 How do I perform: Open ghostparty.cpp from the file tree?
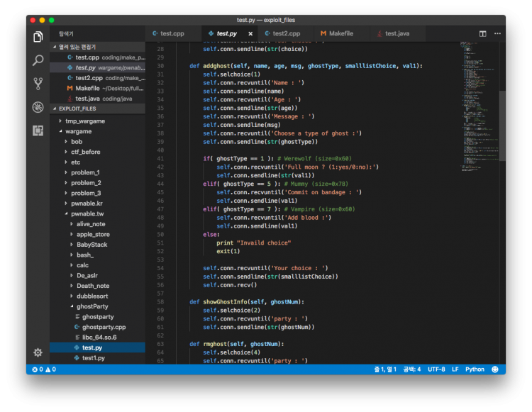tap(104, 327)
